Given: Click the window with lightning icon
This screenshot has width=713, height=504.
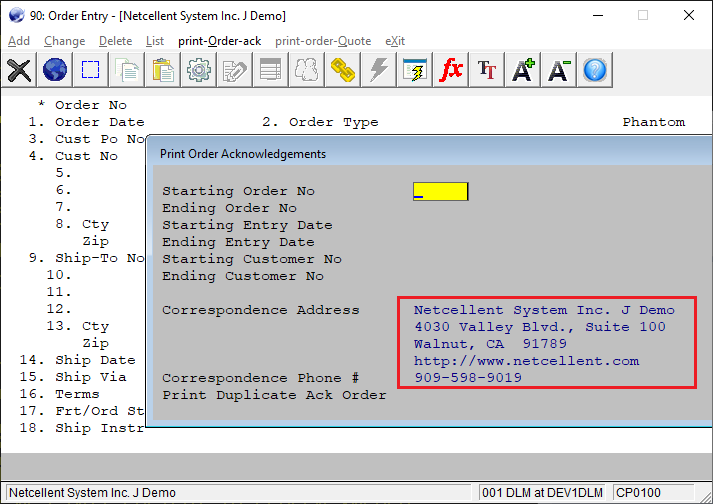Looking at the screenshot, I should 415,70.
